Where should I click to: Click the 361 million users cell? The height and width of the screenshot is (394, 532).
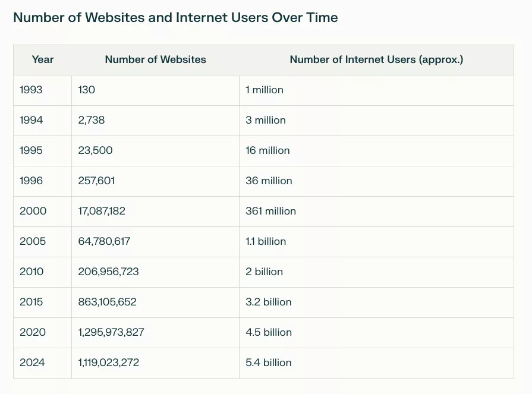click(x=270, y=212)
